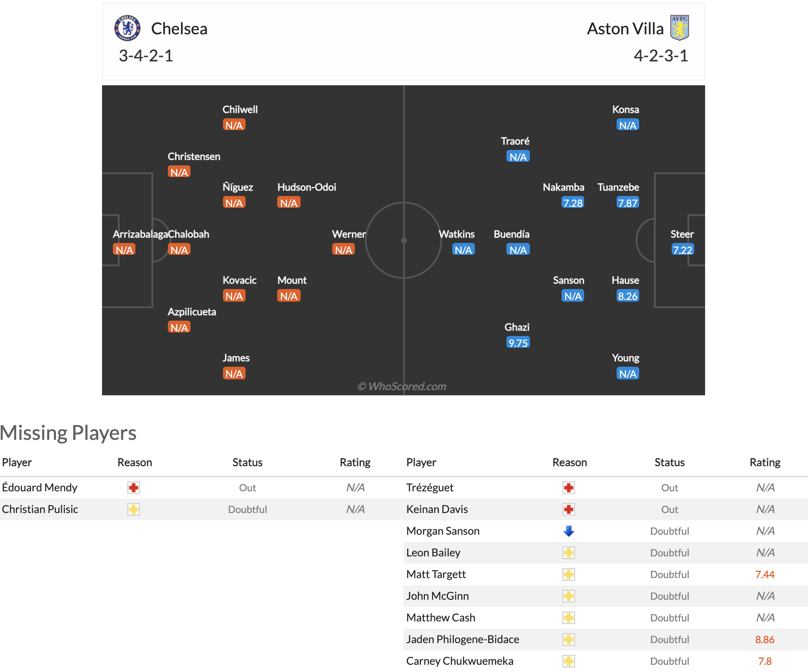The width and height of the screenshot is (808, 672).
Task: Open Jaden Philogene-Bidace player link
Action: (463, 639)
